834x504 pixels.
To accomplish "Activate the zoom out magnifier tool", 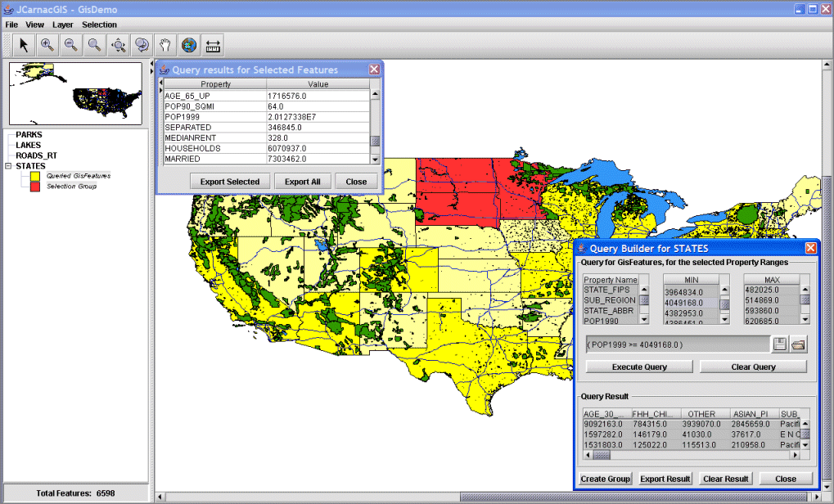I will 71,45.
